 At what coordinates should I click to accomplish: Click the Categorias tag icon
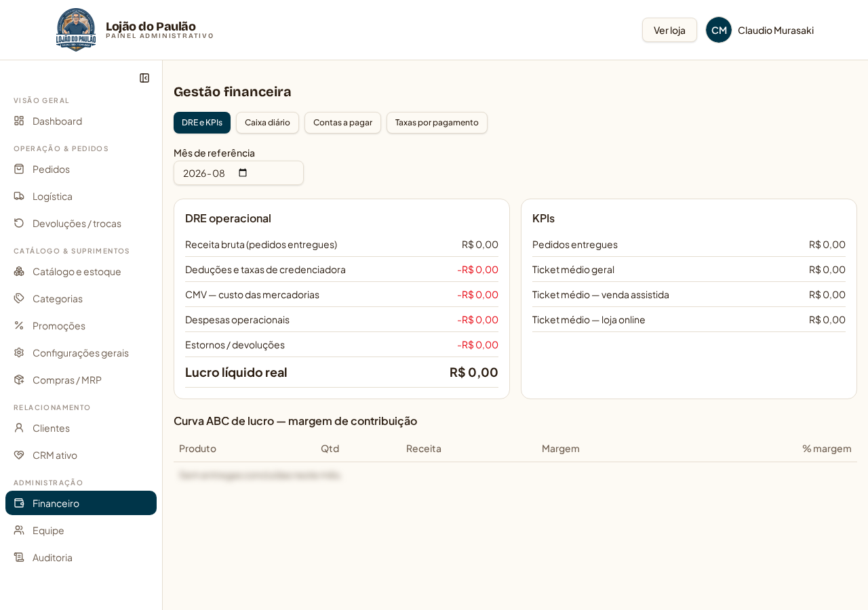19,298
